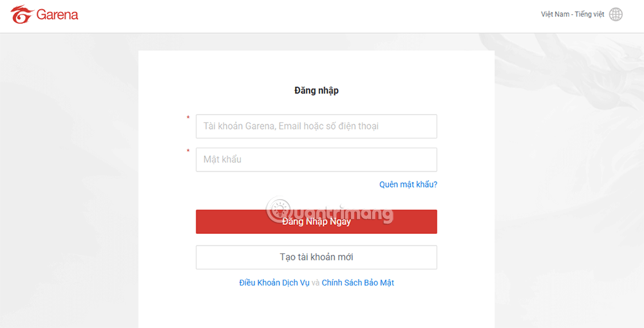Focus the Tài khoản Garena, Email input field
The width and height of the screenshot is (644, 328).
(x=316, y=126)
